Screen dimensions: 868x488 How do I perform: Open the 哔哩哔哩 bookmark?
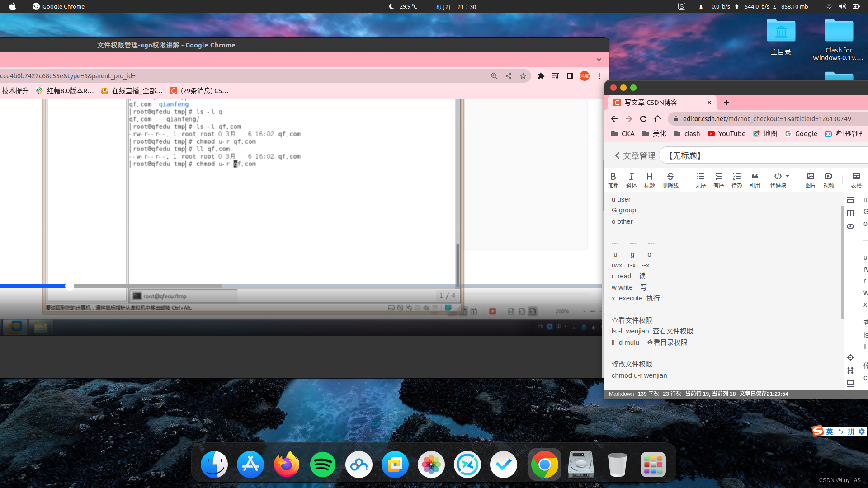click(843, 134)
